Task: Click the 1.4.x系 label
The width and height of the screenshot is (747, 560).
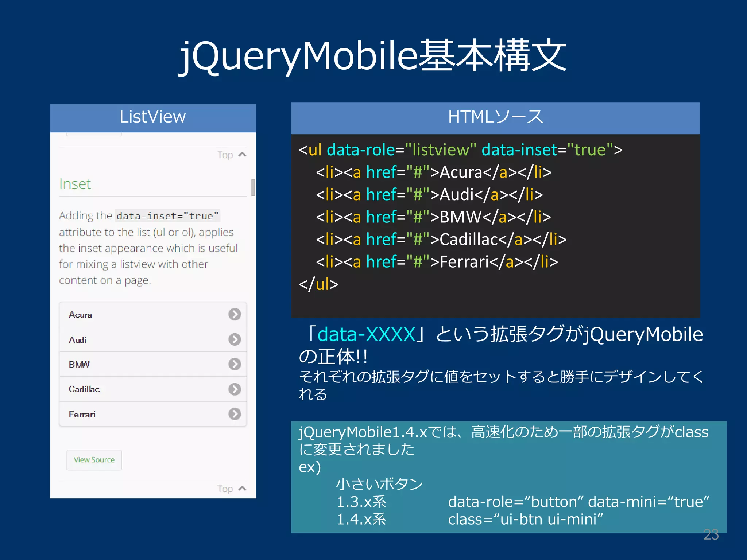Action: (361, 519)
